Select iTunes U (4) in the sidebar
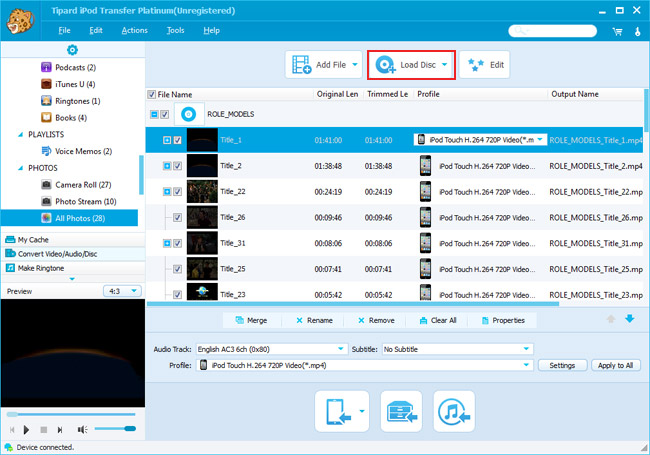Screen dimensions: 650x455 [68, 84]
